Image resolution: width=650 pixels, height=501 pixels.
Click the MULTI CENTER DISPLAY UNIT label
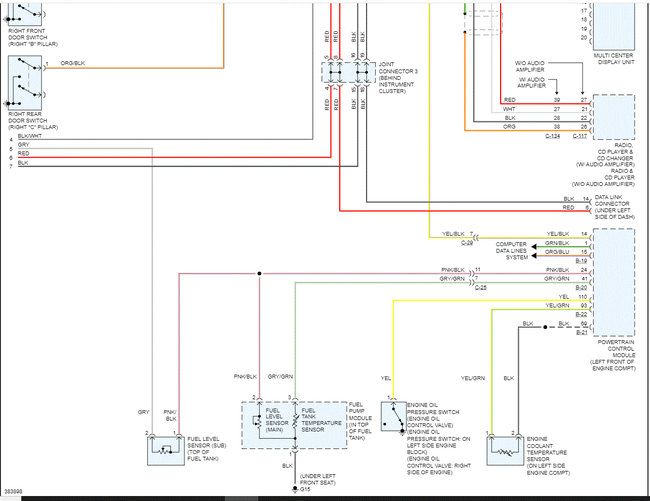(x=614, y=58)
